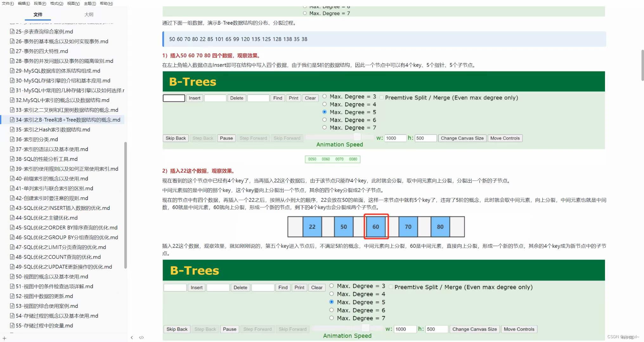Screen dimensions: 644x342
Task: Select Max. Degree = 3 in first panel
Action: coord(324,96)
